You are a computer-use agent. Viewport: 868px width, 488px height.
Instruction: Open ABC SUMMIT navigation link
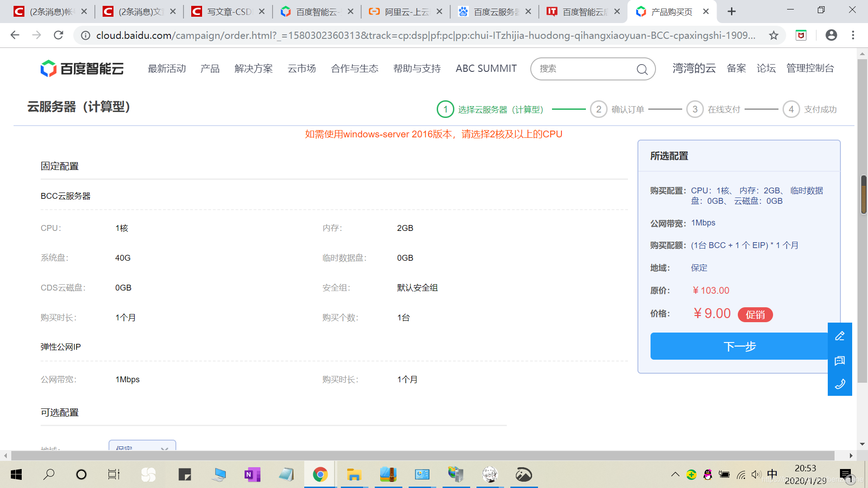click(x=486, y=69)
